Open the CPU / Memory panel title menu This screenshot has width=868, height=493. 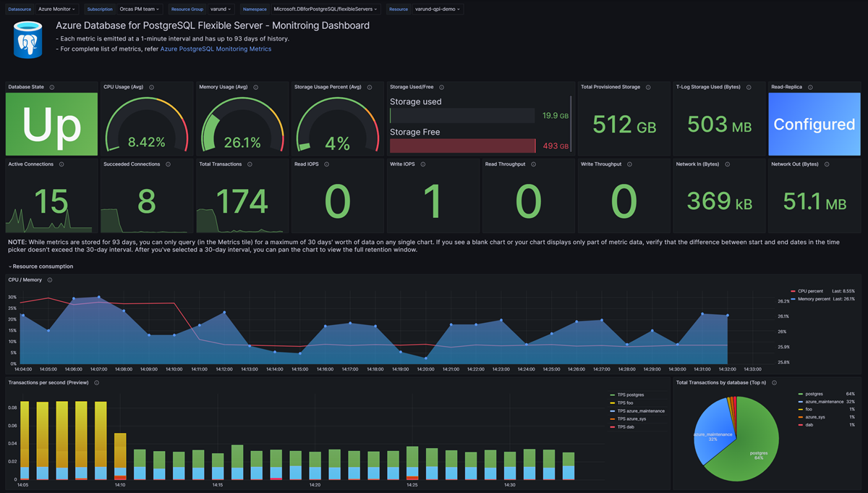click(25, 279)
